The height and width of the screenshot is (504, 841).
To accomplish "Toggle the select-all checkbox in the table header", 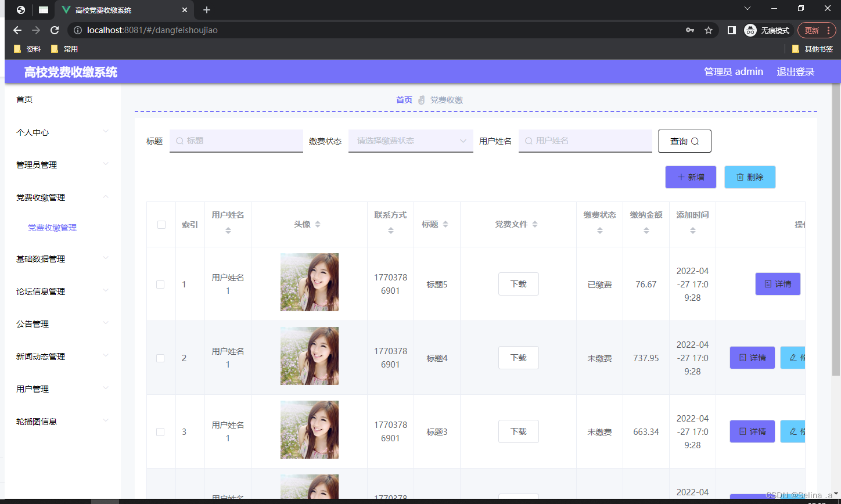I will tap(161, 225).
